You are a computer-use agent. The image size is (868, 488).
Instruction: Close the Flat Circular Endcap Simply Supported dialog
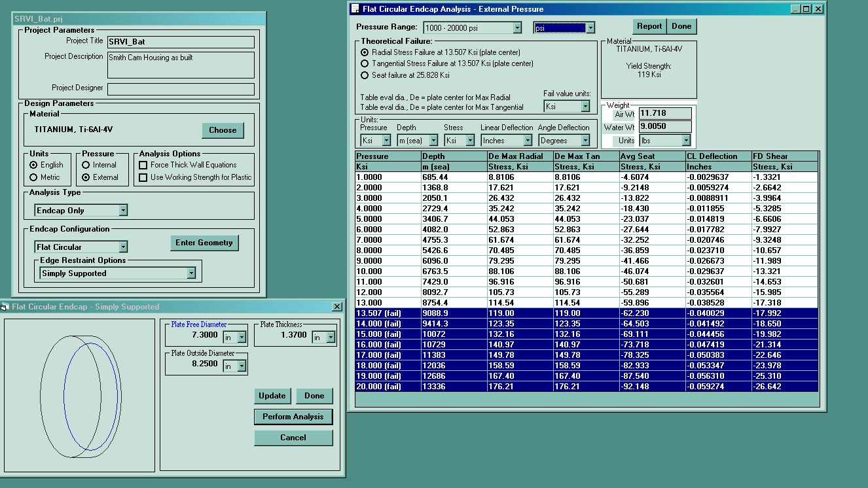coord(337,307)
